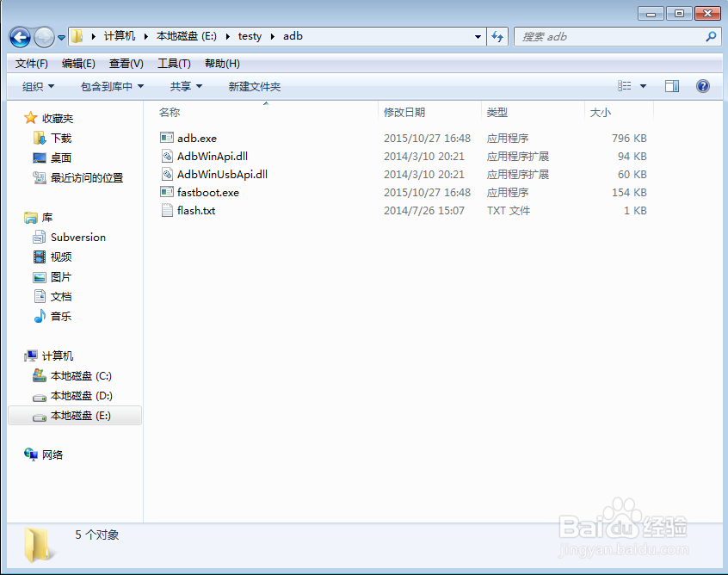This screenshot has width=728, height=575.
Task: Navigate to testy in the breadcrumb bar
Action: [x=250, y=36]
